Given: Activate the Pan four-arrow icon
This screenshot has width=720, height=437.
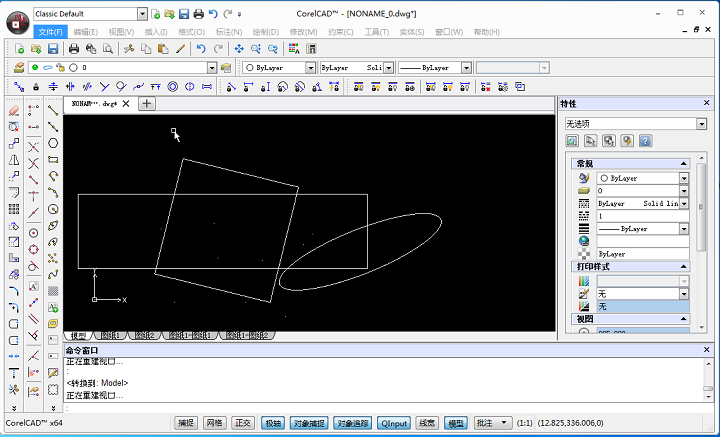Looking at the screenshot, I should (239, 49).
